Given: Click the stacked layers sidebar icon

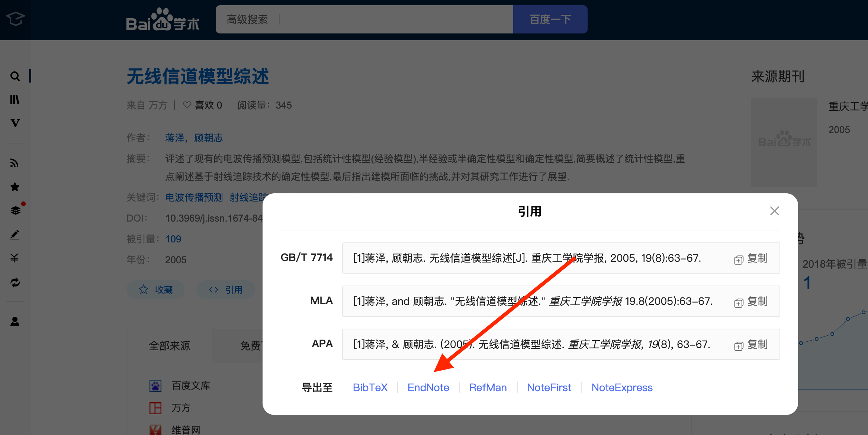Looking at the screenshot, I should [x=15, y=210].
